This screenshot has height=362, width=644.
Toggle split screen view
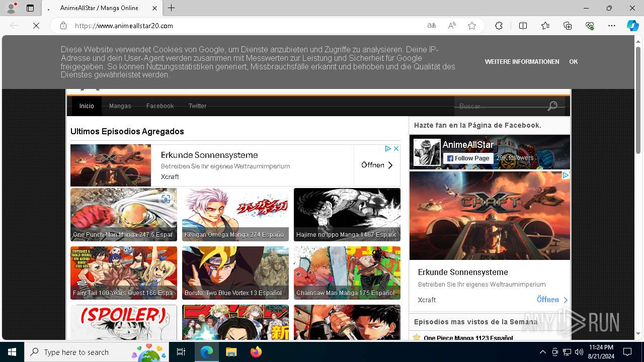(x=523, y=26)
